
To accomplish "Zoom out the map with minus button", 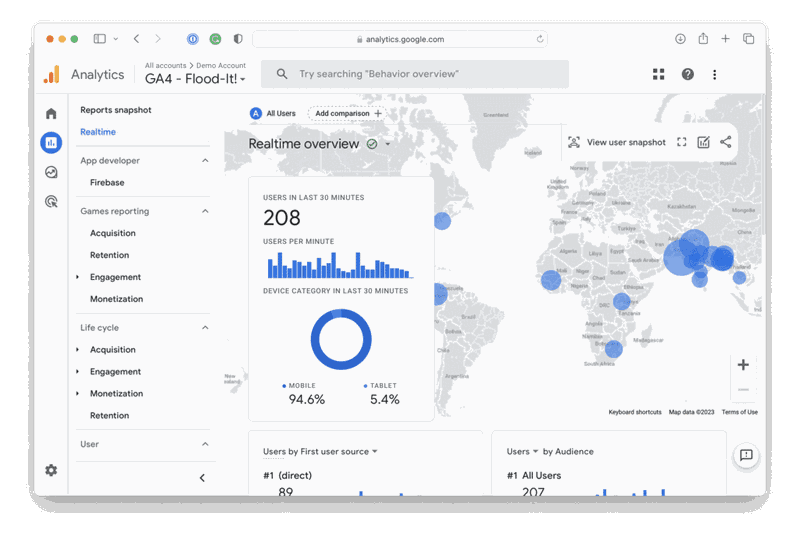I will (x=743, y=389).
